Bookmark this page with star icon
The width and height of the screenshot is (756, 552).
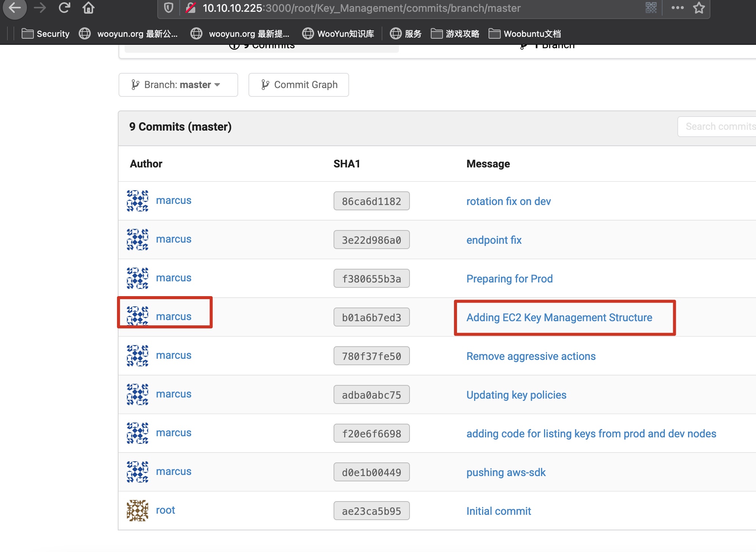tap(699, 8)
